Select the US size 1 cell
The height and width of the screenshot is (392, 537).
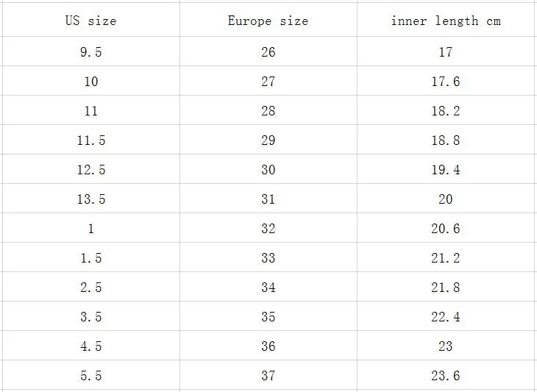(x=91, y=228)
